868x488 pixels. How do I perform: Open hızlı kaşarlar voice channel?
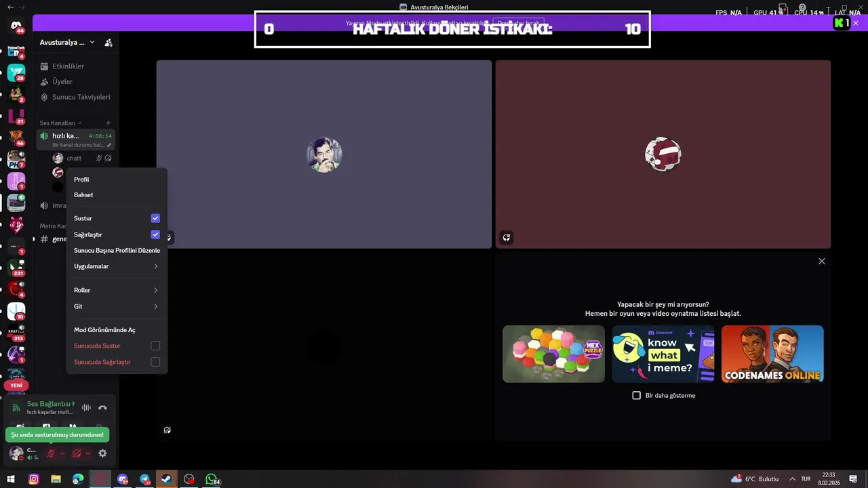pos(75,140)
